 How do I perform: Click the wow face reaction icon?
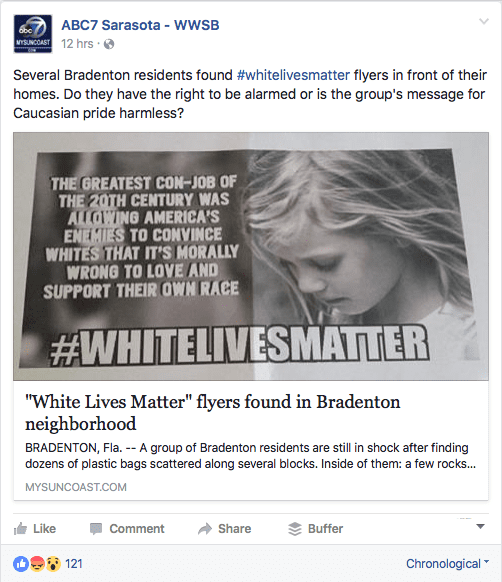(x=53, y=564)
